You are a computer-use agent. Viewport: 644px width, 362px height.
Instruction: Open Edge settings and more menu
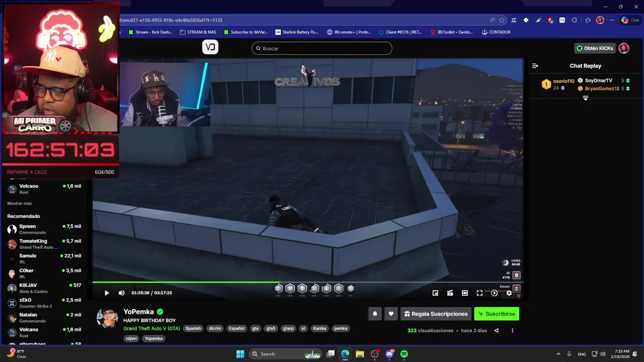click(x=612, y=20)
